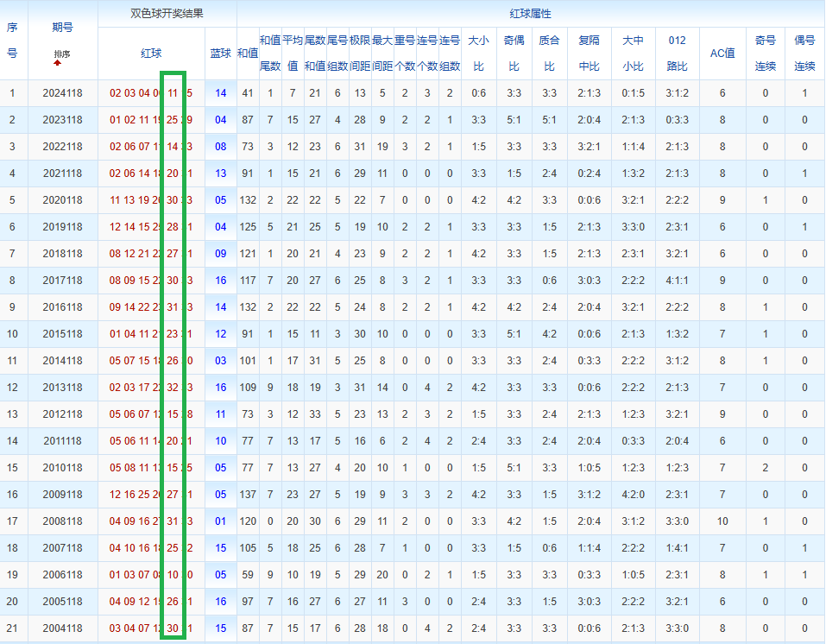Viewport: 826px width, 644px height.
Task: Click ratio 1:4:1 in row 2007118
Action: pos(677,548)
